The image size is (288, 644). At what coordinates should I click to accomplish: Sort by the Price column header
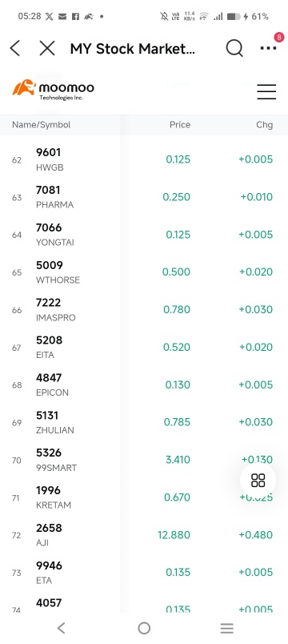coord(180,125)
